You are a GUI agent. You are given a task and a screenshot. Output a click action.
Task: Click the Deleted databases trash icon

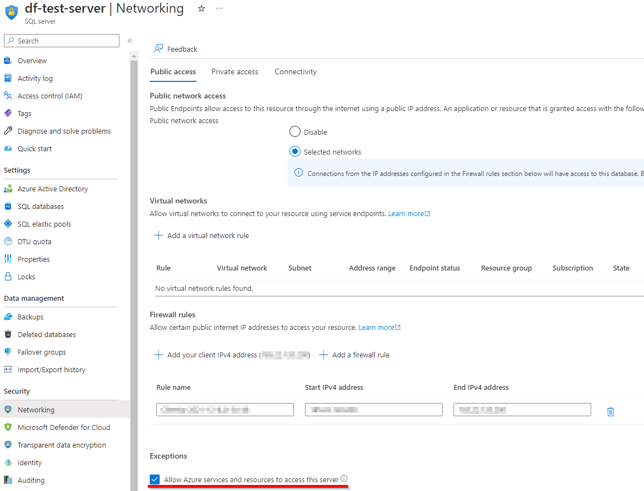coord(8,334)
